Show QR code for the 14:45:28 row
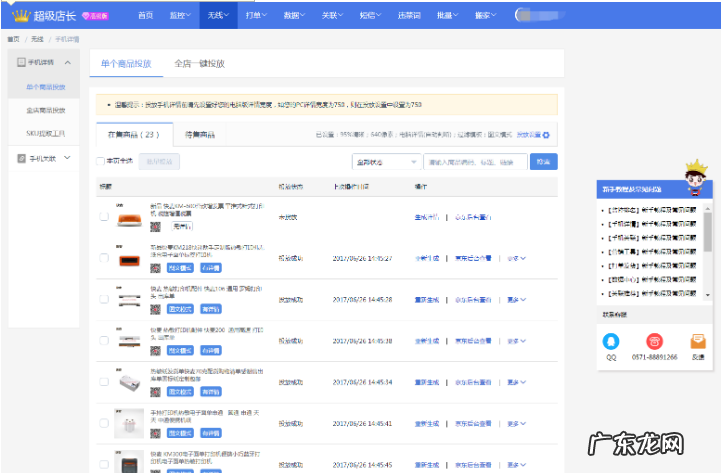Image resolution: width=722 pixels, height=473 pixels. (x=155, y=309)
